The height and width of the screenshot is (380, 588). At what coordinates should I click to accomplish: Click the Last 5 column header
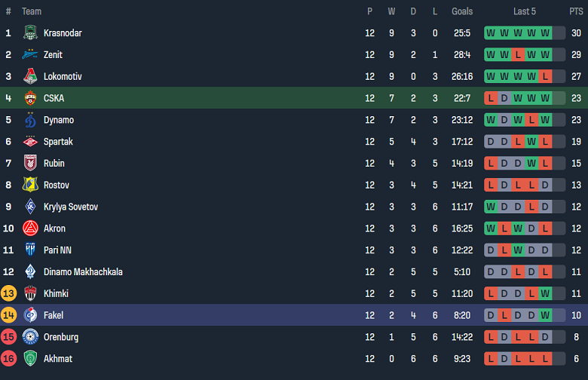(x=525, y=11)
